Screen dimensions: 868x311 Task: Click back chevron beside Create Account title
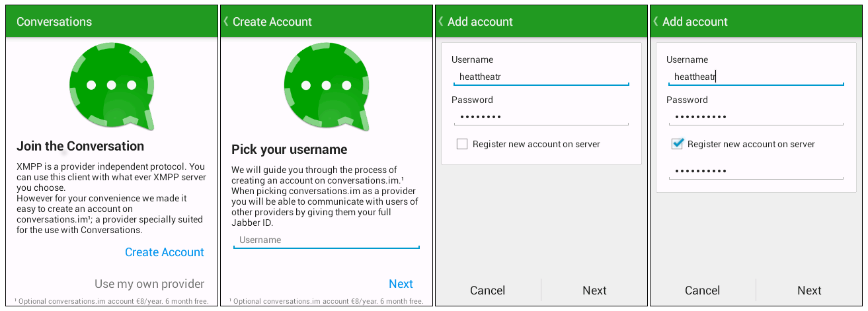click(226, 22)
